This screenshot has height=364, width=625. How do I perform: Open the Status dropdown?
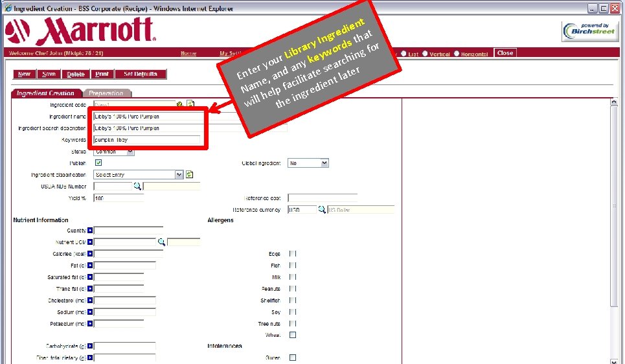coord(114,152)
